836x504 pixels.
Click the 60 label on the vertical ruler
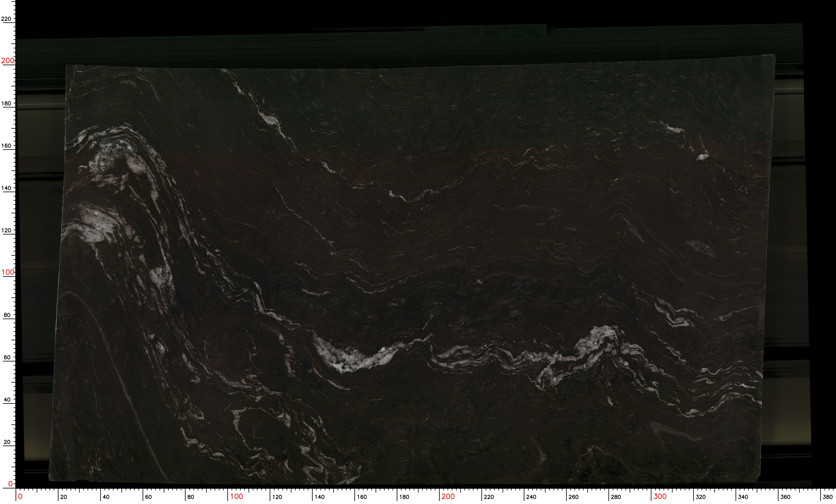pyautogui.click(x=7, y=357)
